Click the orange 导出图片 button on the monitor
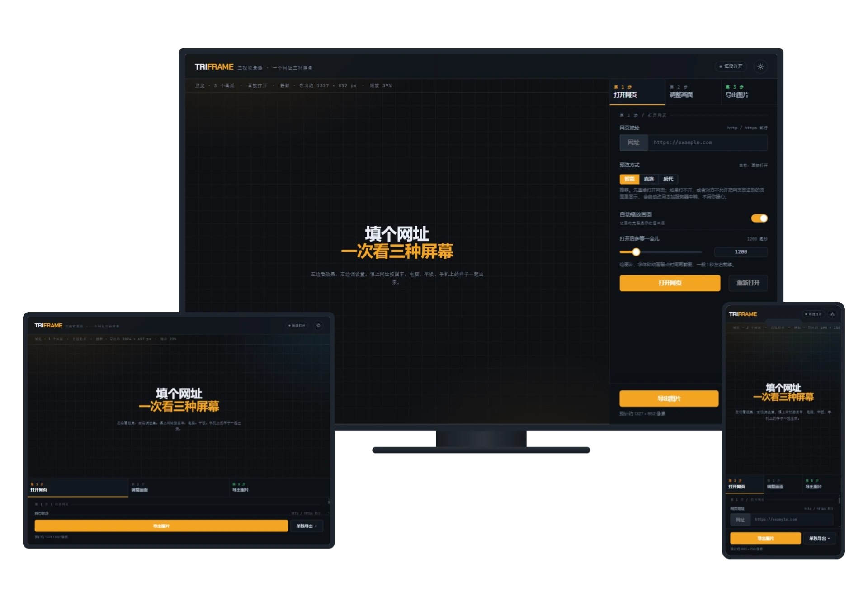 click(669, 398)
